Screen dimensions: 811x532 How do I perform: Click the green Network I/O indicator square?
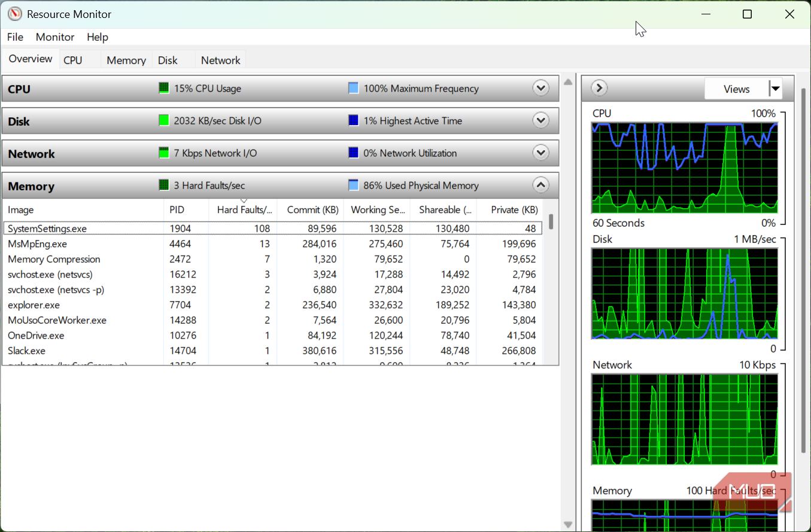click(164, 153)
